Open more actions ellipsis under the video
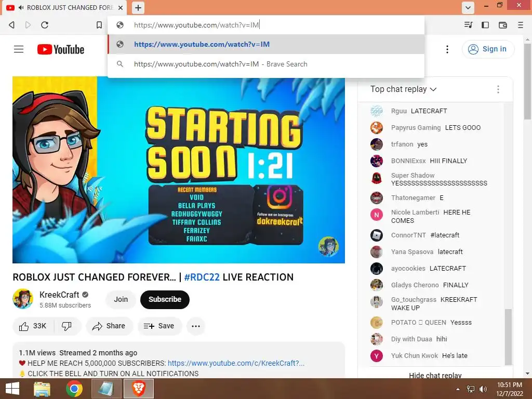532x399 pixels. point(196,326)
